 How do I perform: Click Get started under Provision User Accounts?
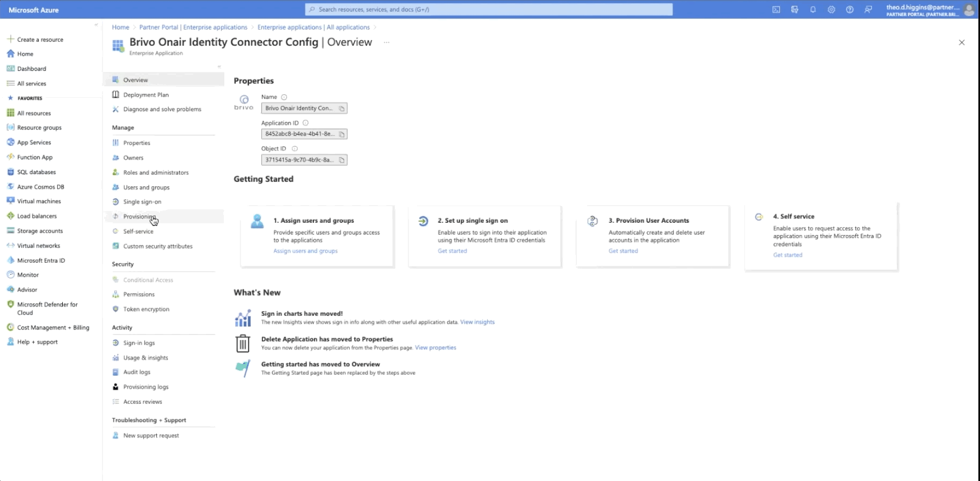(x=623, y=251)
